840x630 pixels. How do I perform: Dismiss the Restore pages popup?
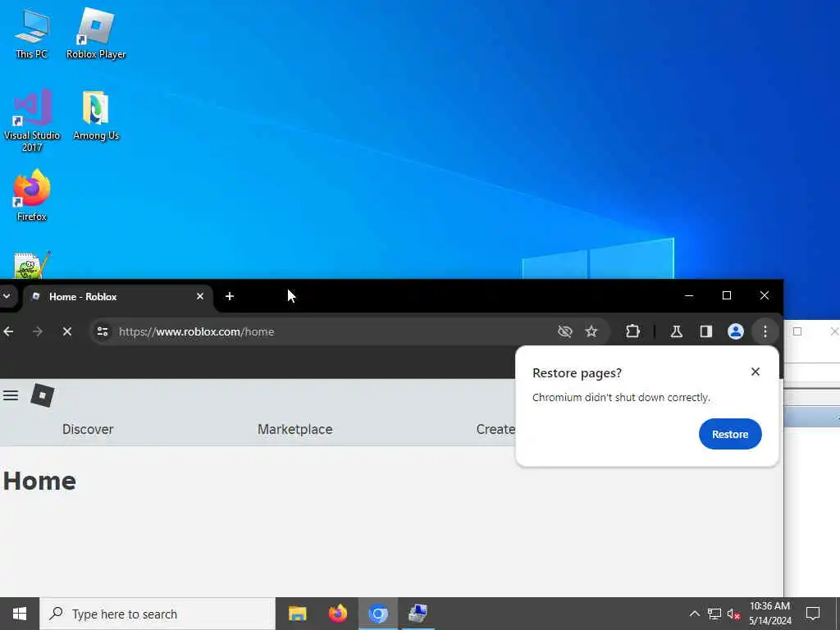[756, 372]
